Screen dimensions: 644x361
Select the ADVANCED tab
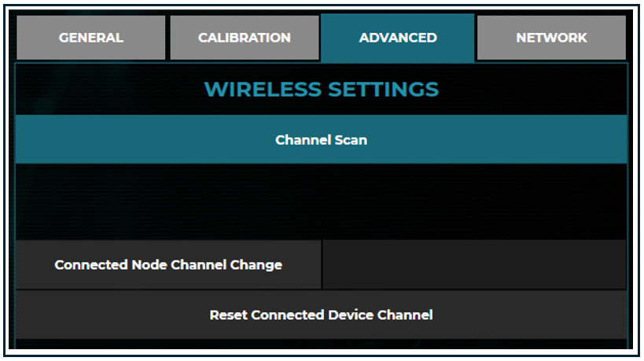tap(398, 38)
